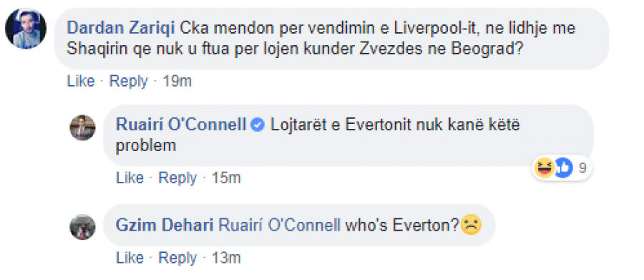Image resolution: width=644 pixels, height=280 pixels.
Task: Open Ruairí O'Connell author name link
Action: (x=181, y=125)
